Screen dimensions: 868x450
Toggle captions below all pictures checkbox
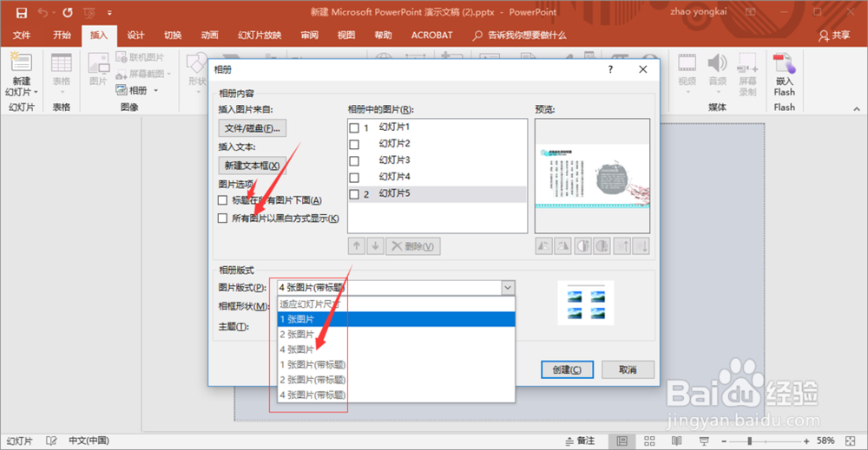click(222, 200)
